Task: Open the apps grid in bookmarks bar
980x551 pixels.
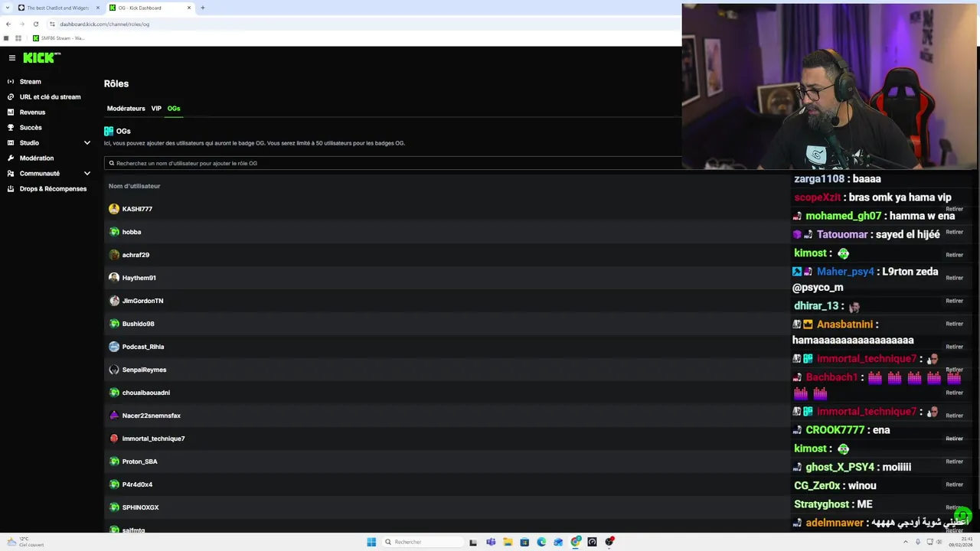Action: click(18, 38)
